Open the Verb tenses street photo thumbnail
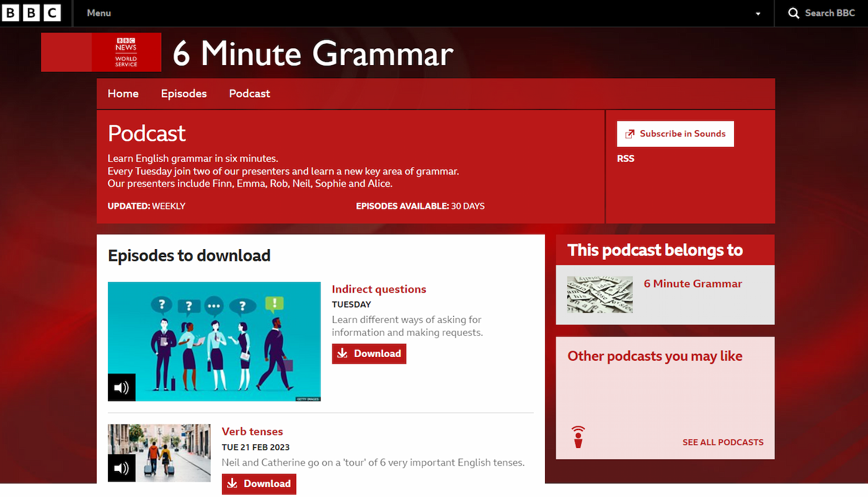The height and width of the screenshot is (497, 868). 159,453
